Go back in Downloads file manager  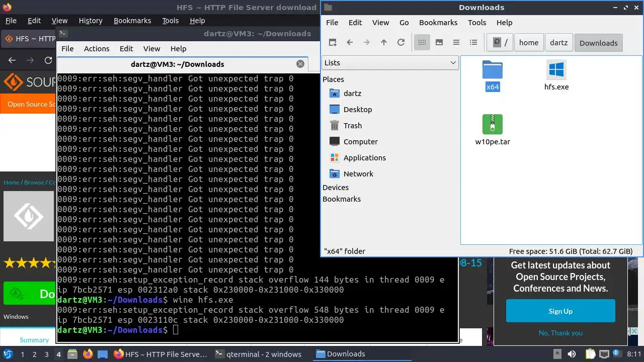click(350, 43)
